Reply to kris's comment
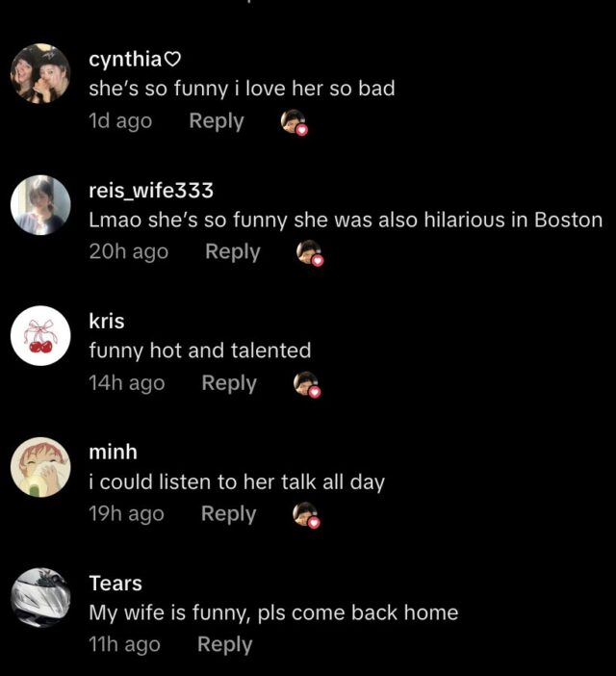Image resolution: width=616 pixels, height=676 pixels. click(229, 383)
